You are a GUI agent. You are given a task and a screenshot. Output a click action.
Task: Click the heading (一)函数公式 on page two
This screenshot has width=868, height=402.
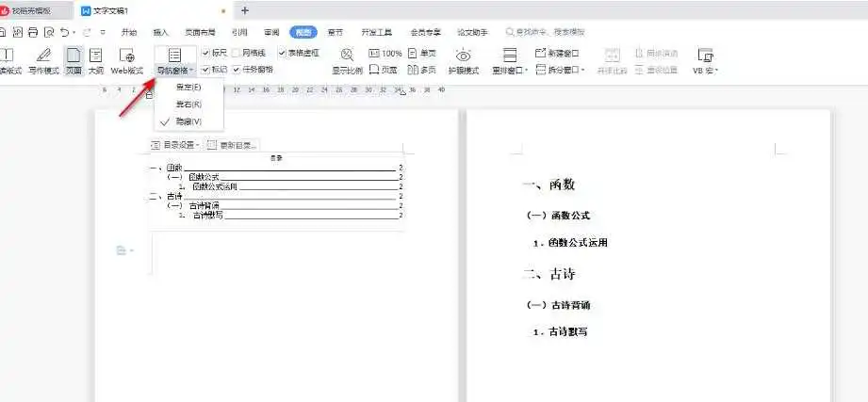click(x=557, y=215)
